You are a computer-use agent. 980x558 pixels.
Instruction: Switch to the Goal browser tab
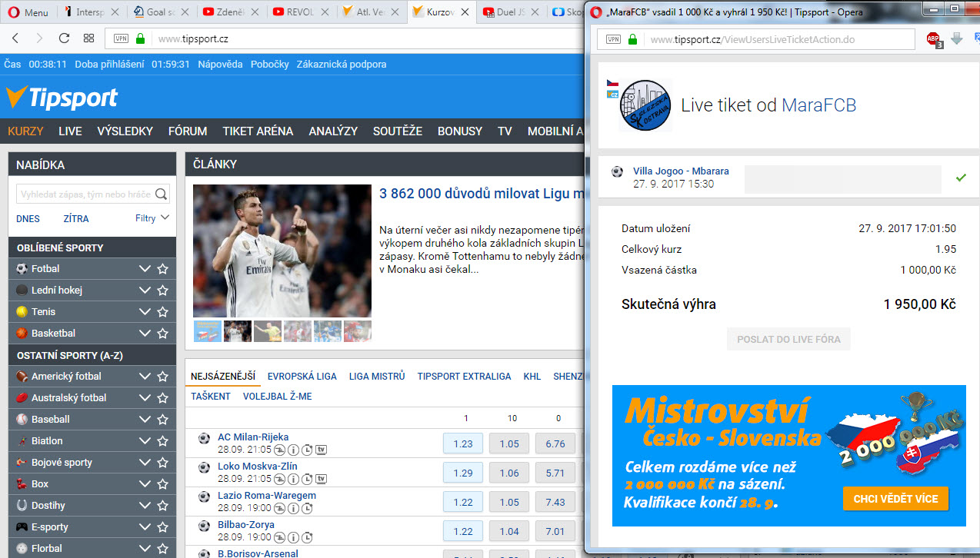[x=161, y=12]
